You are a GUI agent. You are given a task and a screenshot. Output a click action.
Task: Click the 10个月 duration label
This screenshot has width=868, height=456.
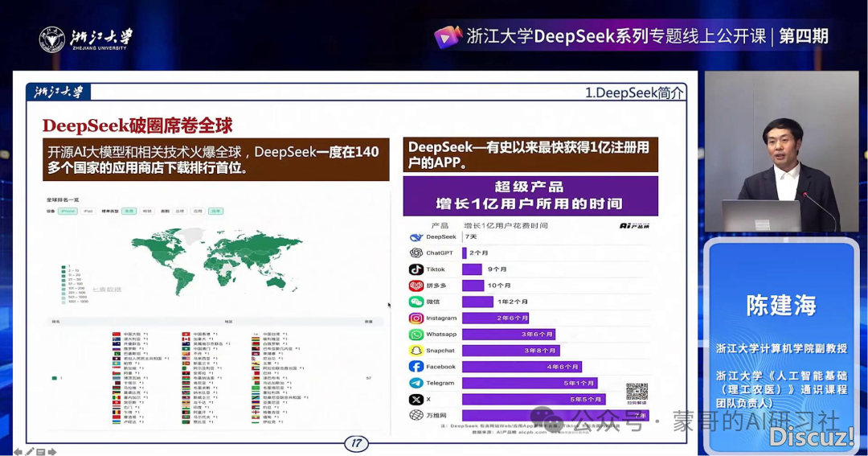(499, 286)
